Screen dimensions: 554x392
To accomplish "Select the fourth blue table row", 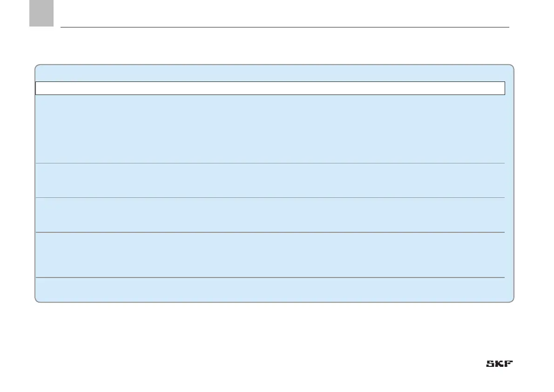I will 270,255.
